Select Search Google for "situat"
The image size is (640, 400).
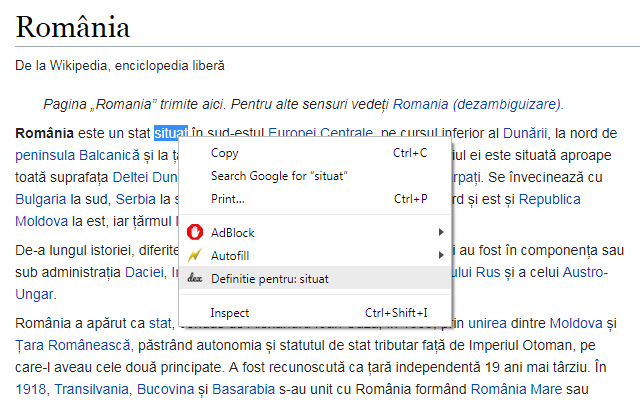pyautogui.click(x=279, y=176)
